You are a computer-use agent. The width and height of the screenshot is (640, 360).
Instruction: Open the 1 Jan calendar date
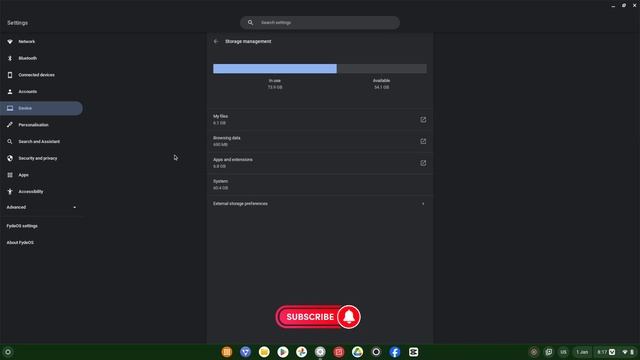(x=582, y=352)
